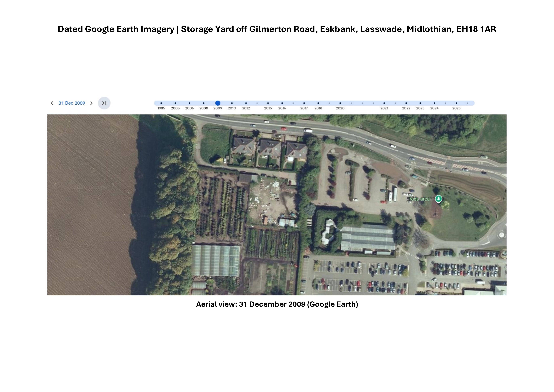Image resolution: width=554 pixels, height=392 pixels.
Task: Jump to 2006 imagery on timeline
Action: [x=189, y=103]
